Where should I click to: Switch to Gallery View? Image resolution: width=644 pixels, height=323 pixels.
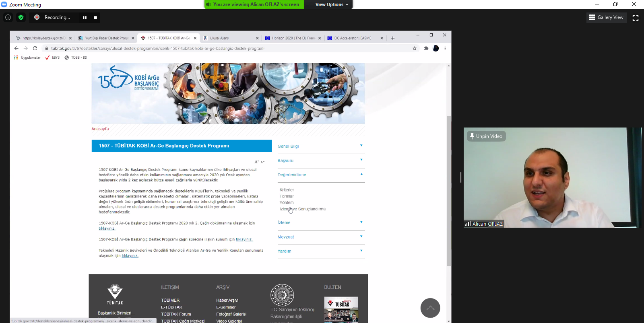coord(606,17)
